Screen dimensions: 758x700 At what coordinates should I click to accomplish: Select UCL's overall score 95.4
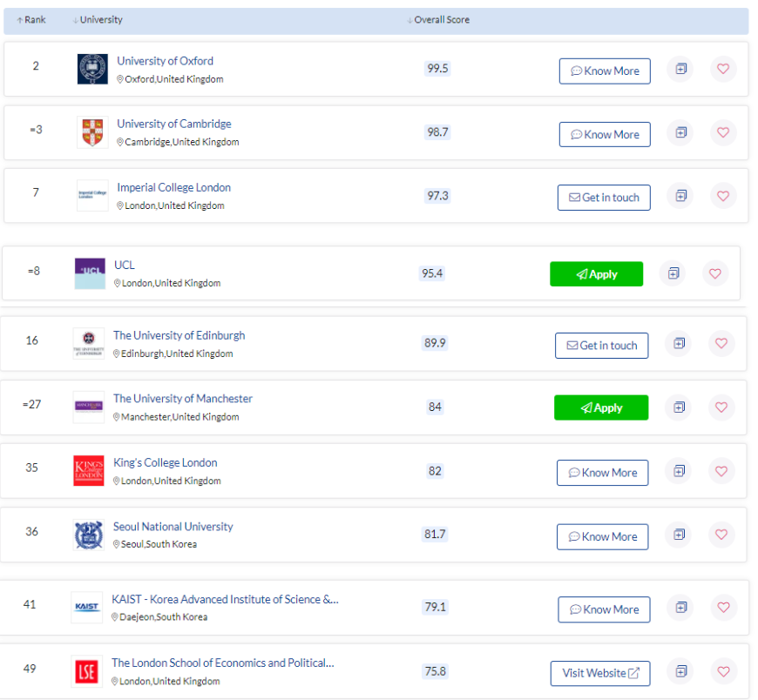(x=431, y=273)
